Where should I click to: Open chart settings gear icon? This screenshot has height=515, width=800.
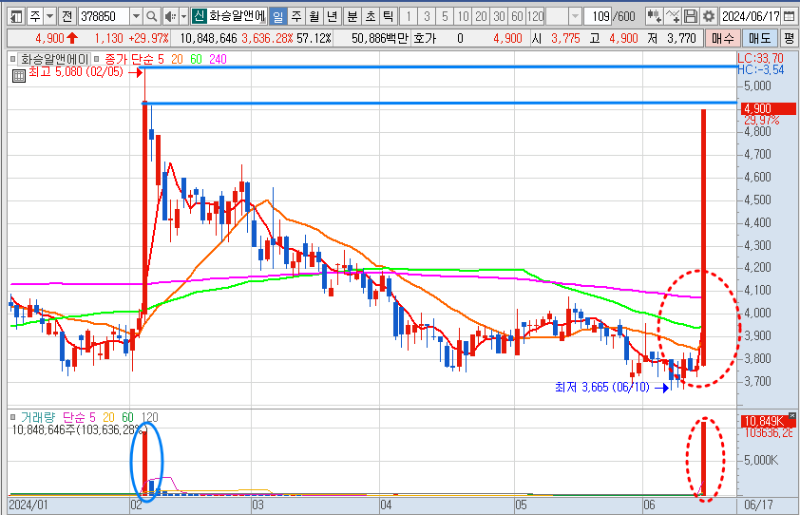(x=709, y=16)
